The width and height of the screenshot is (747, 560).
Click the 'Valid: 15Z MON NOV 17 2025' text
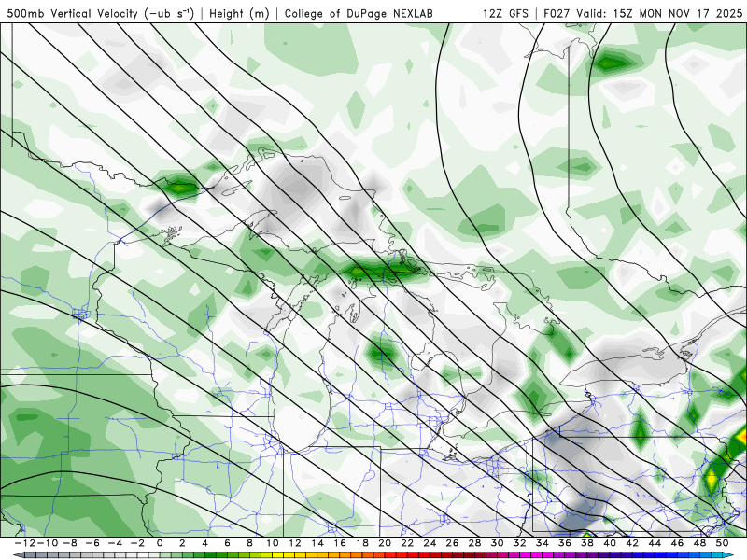[x=659, y=14]
